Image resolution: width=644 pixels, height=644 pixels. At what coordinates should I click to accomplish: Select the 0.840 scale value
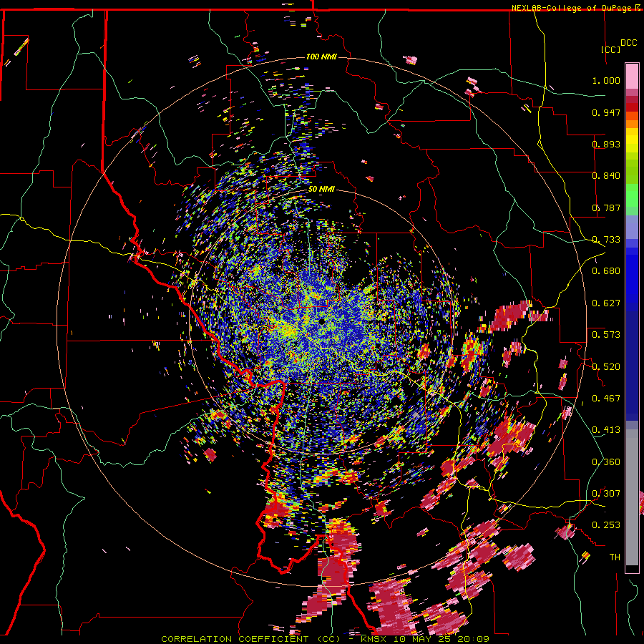606,175
